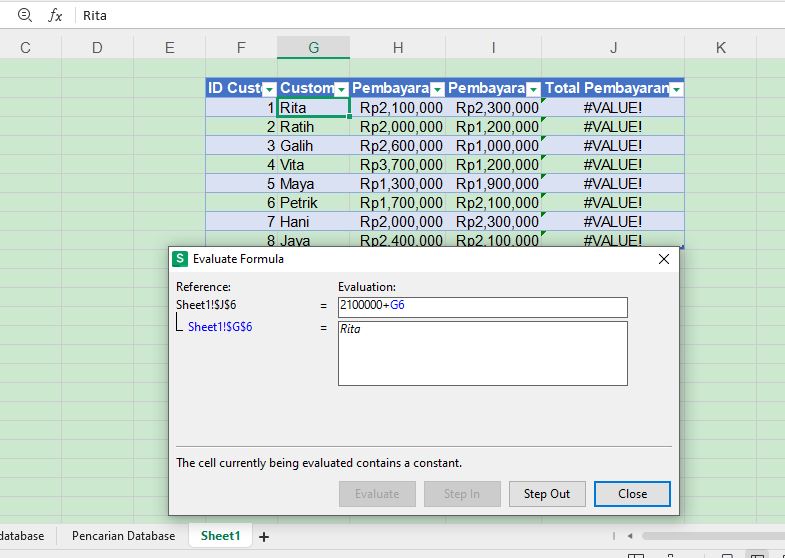Click the horizontal scrollbar left arrow
The image size is (785, 558).
coord(630,536)
